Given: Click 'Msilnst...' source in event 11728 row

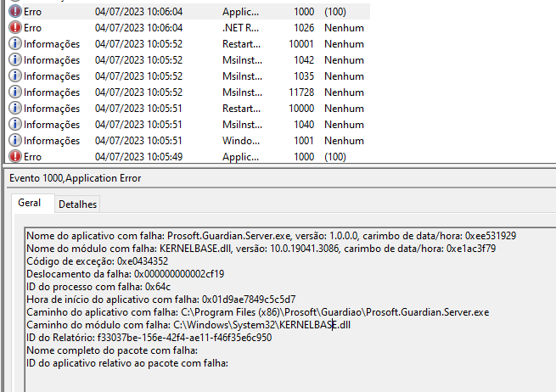Looking at the screenshot, I should [x=242, y=92].
